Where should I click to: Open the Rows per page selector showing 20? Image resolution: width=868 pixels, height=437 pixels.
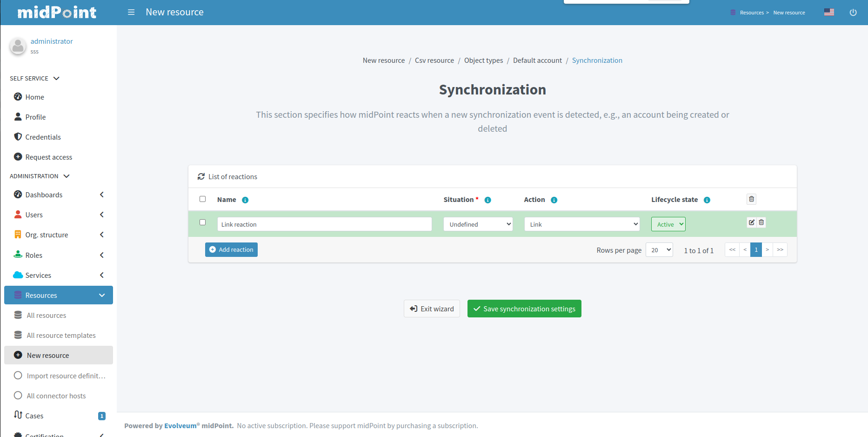click(x=659, y=249)
